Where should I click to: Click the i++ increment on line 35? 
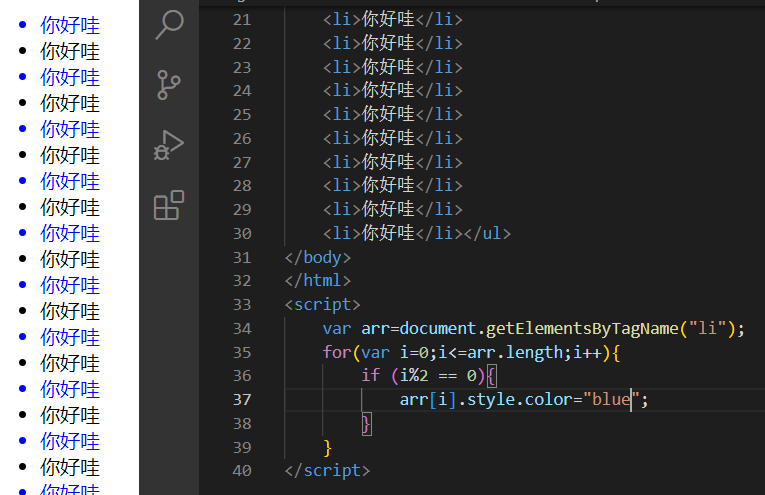click(x=587, y=352)
